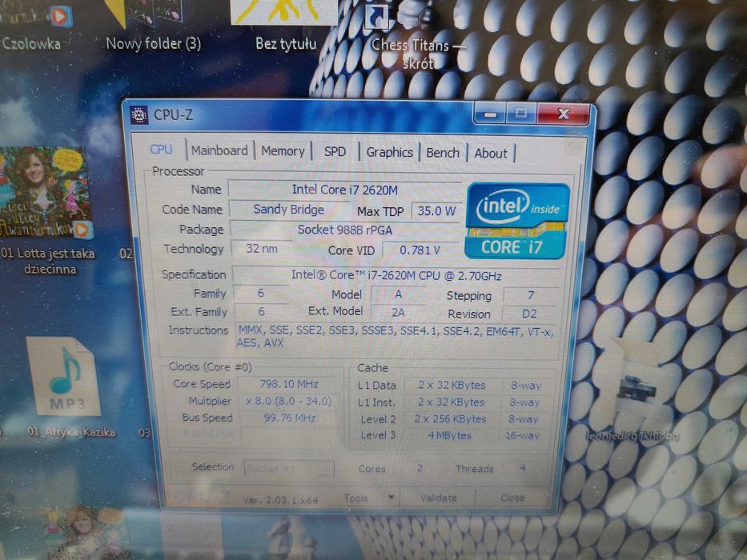Image resolution: width=747 pixels, height=560 pixels.
Task: Click the Cores value 2
Action: pyautogui.click(x=420, y=468)
